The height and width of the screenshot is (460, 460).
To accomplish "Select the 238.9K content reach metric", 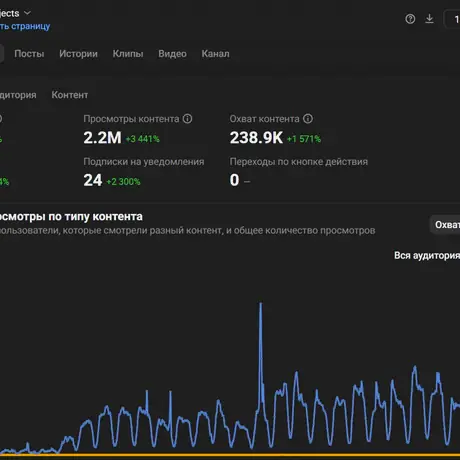I will (x=256, y=138).
